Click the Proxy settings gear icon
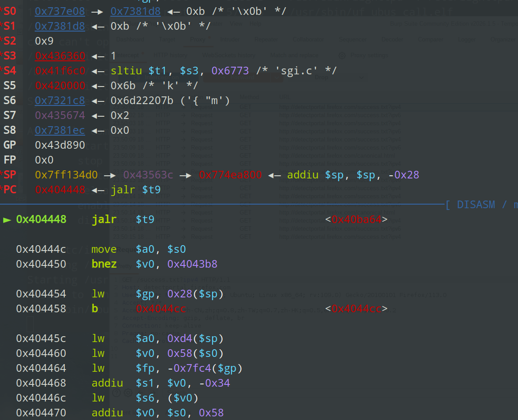 [x=342, y=55]
